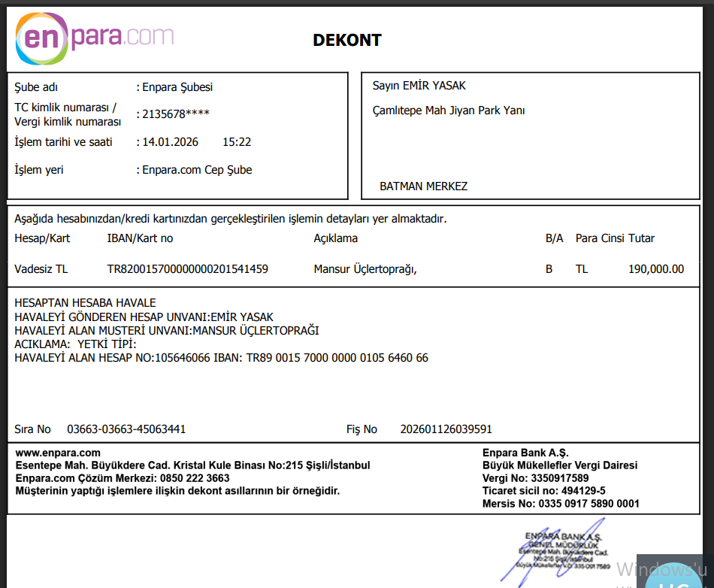Click the 'BATMAN MERKEZ' text
714x588 pixels.
(423, 186)
